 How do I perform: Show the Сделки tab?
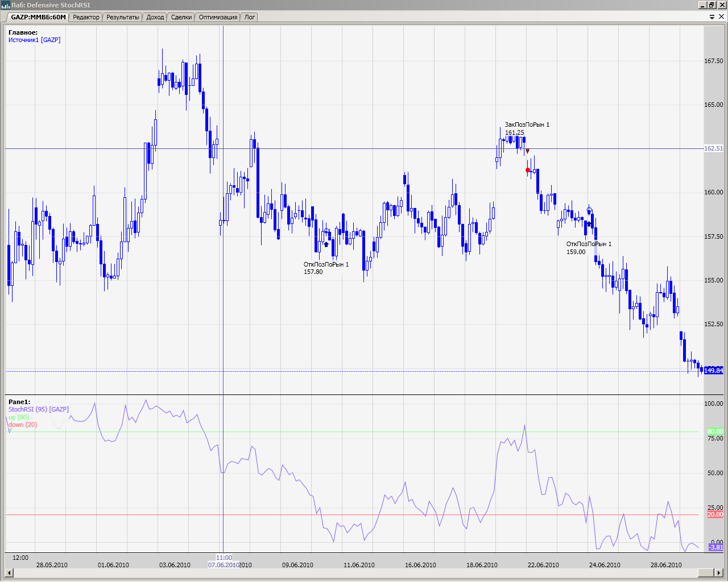pyautogui.click(x=181, y=17)
